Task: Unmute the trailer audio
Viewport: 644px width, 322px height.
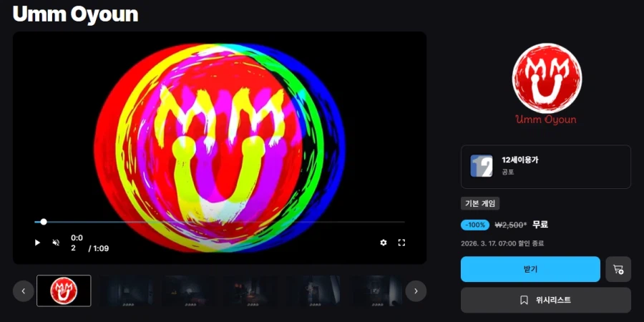Action: (x=56, y=243)
